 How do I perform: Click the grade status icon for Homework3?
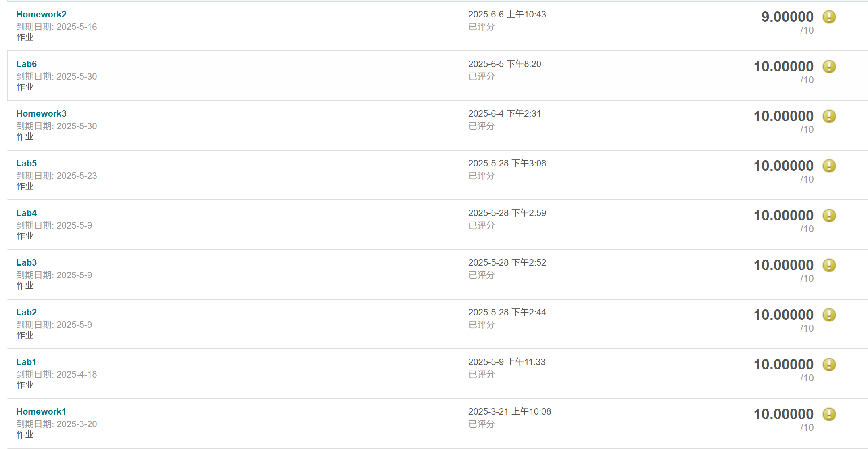click(829, 116)
